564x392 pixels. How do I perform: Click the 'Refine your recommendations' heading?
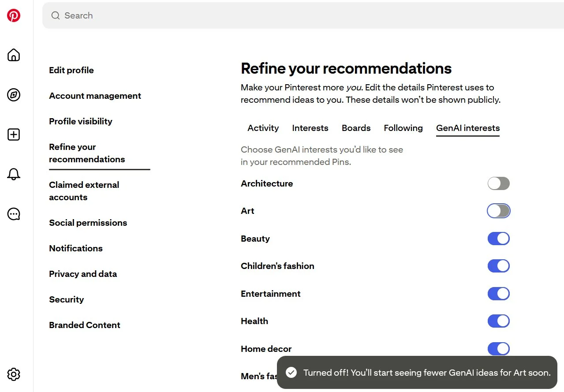[346, 68]
